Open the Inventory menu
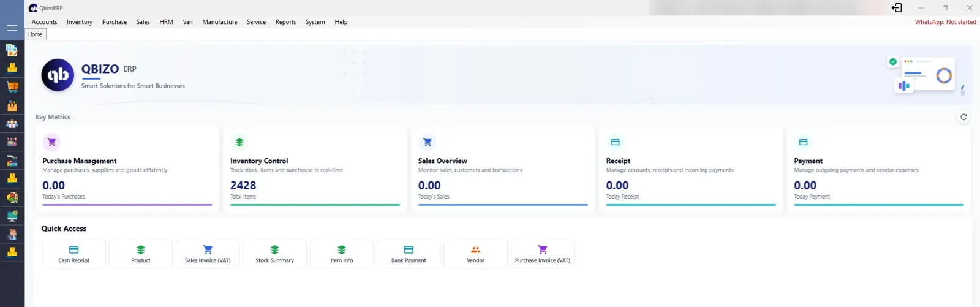 pyautogui.click(x=80, y=22)
